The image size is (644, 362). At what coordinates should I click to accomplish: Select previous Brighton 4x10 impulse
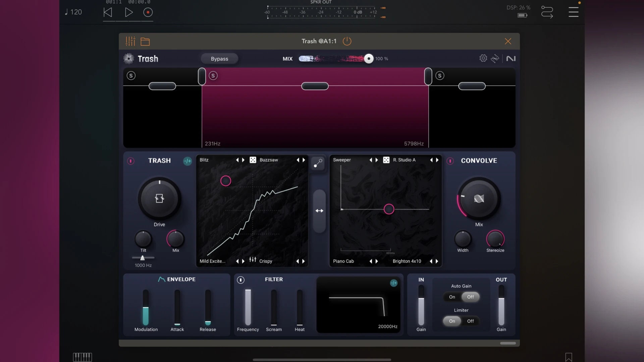pyautogui.click(x=431, y=261)
